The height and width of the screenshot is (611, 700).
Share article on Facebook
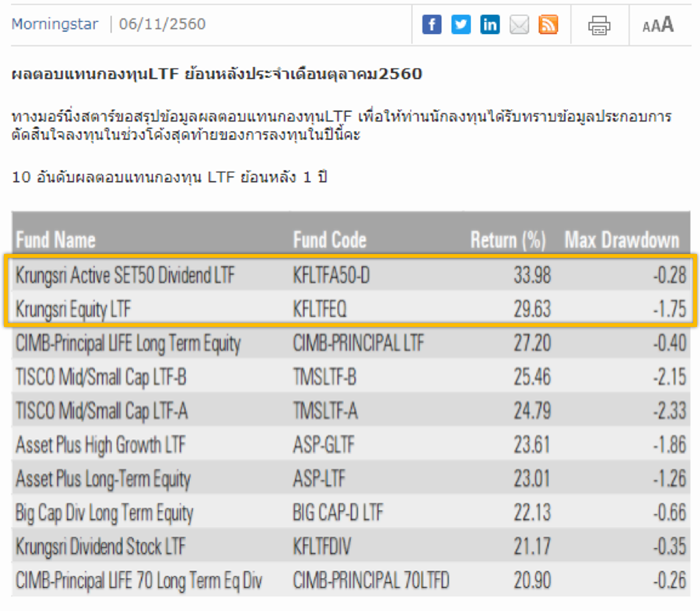point(432,25)
